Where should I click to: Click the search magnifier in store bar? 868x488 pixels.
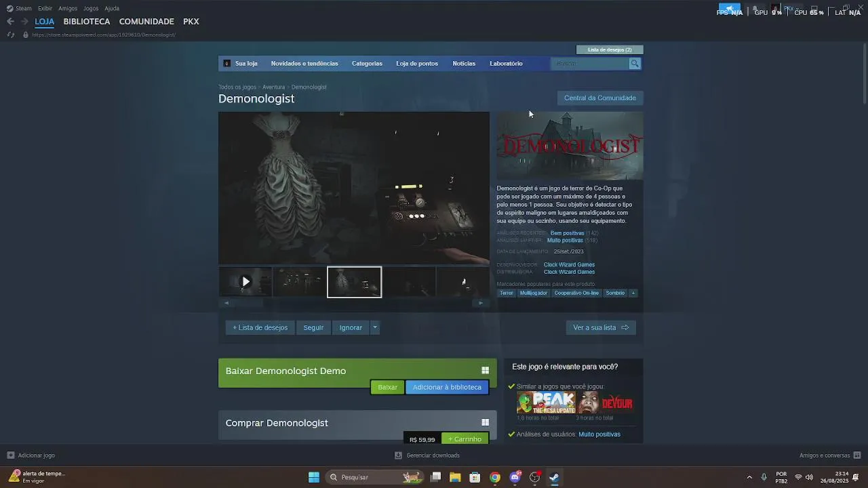[x=635, y=64]
